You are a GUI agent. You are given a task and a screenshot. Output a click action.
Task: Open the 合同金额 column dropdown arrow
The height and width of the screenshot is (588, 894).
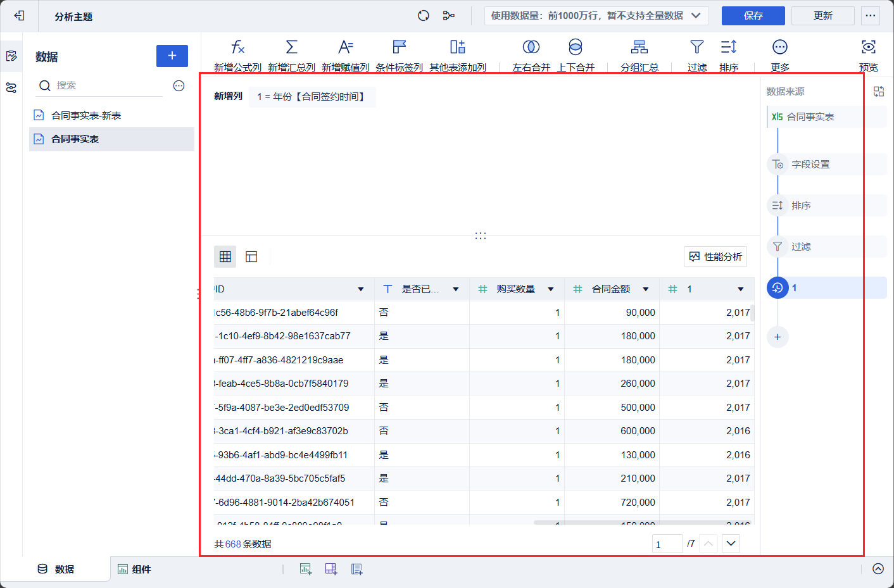tap(646, 289)
